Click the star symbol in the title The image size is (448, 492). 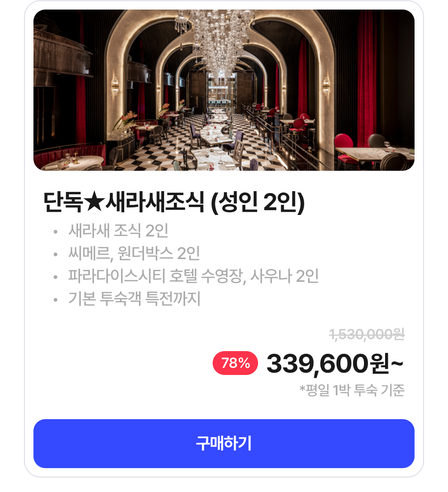click(x=94, y=202)
